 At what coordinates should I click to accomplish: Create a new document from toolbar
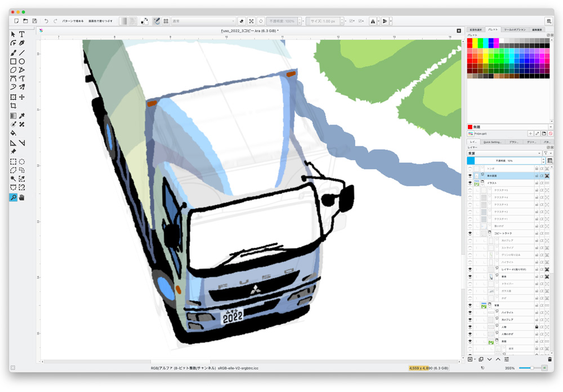(16, 21)
